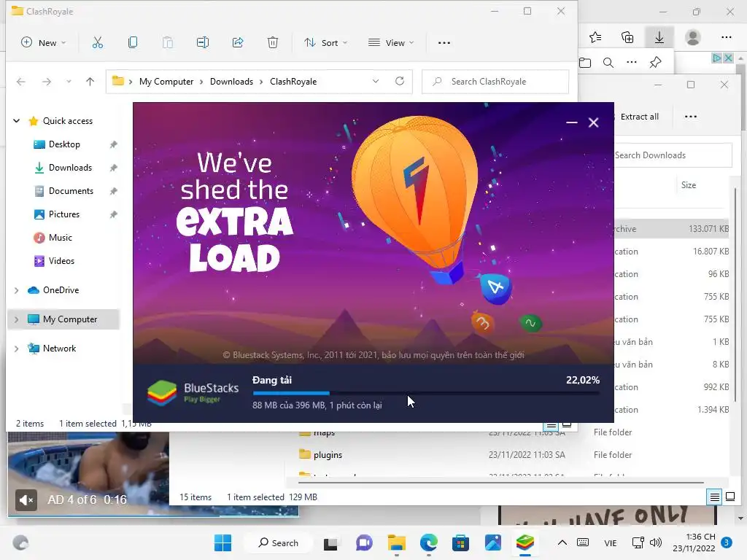
Task: Expand the OneDrive tree node
Action: pyautogui.click(x=17, y=290)
